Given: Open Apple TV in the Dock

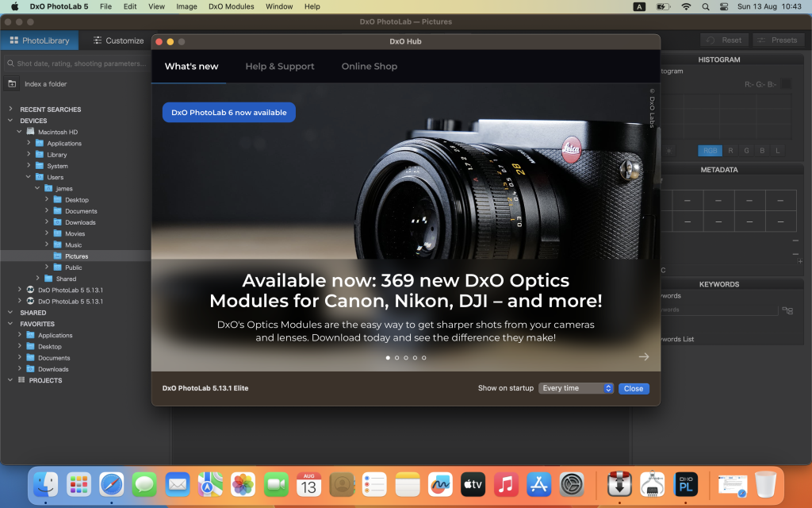Looking at the screenshot, I should click(x=473, y=485).
